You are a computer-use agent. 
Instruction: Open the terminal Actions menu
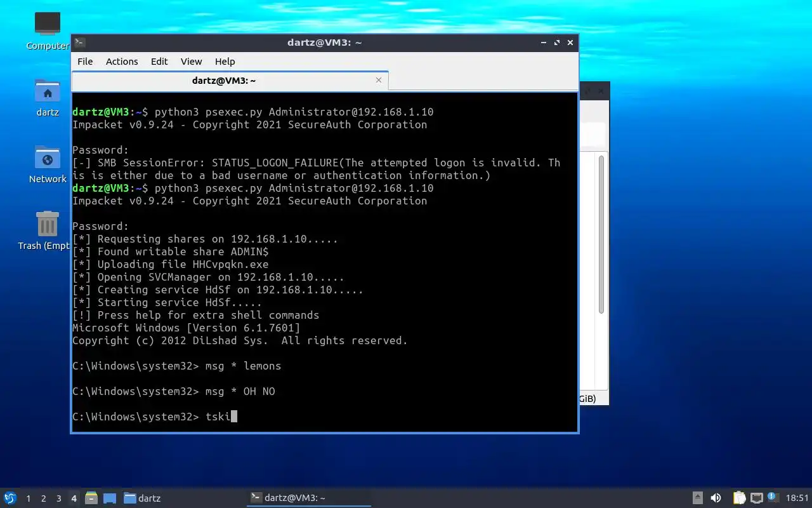(x=122, y=62)
